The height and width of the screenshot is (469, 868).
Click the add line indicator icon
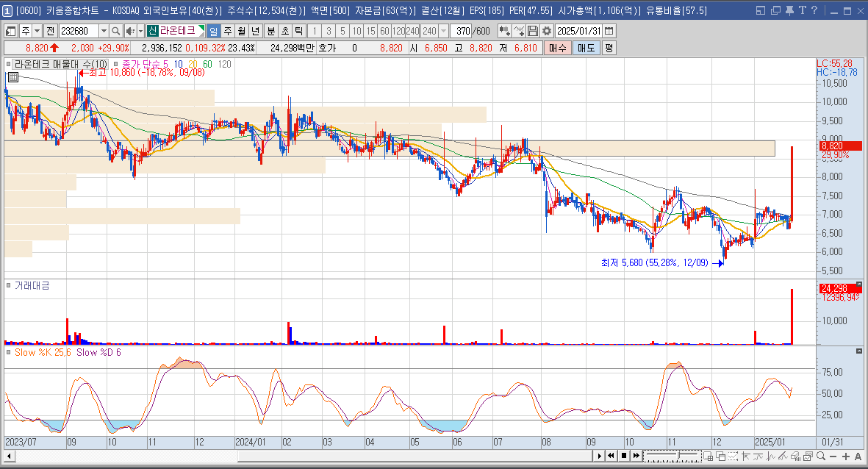(x=519, y=31)
